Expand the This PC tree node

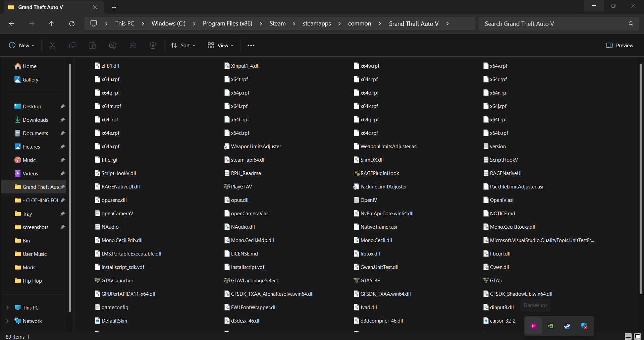click(x=7, y=307)
